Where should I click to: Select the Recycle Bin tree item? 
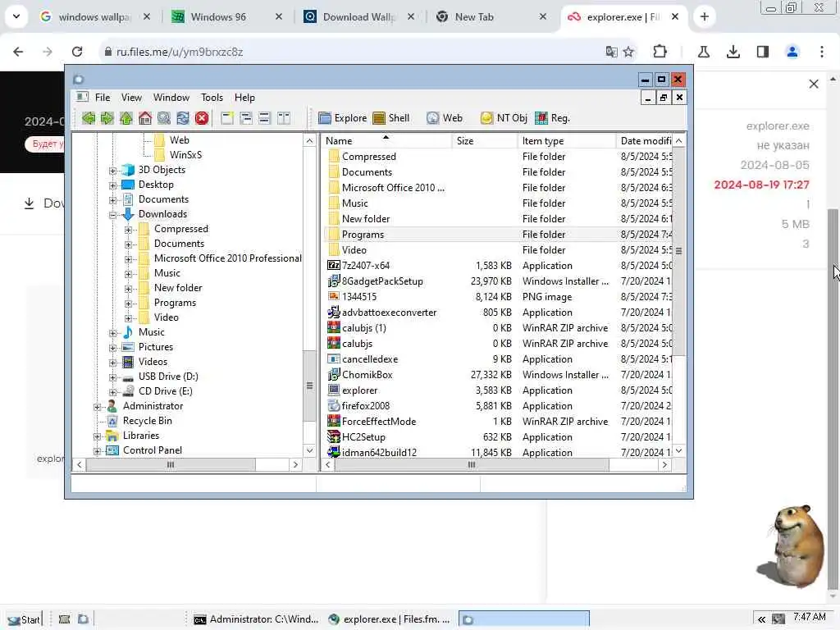[x=148, y=421]
